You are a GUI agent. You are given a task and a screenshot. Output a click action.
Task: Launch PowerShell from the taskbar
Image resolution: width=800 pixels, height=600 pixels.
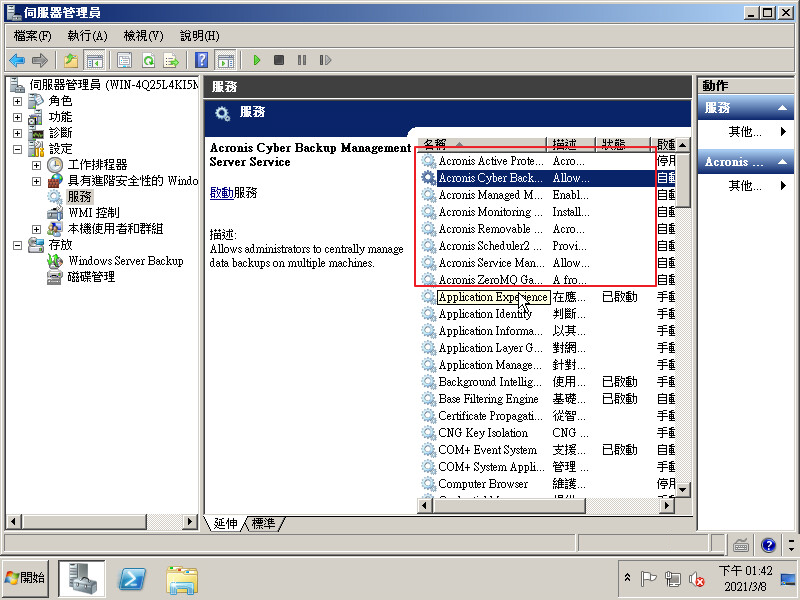coord(133,580)
